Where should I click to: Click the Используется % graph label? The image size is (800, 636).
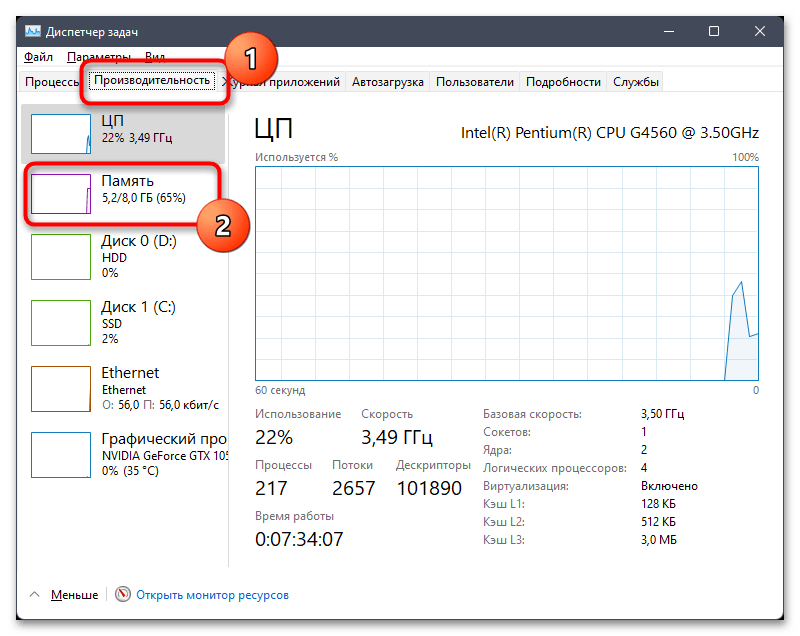pyautogui.click(x=296, y=157)
